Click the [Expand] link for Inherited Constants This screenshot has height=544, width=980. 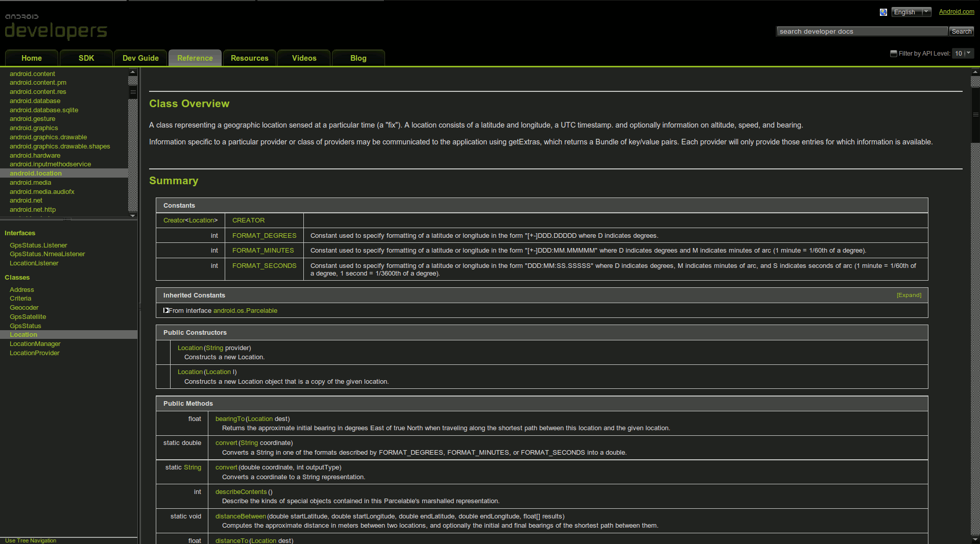pos(909,295)
